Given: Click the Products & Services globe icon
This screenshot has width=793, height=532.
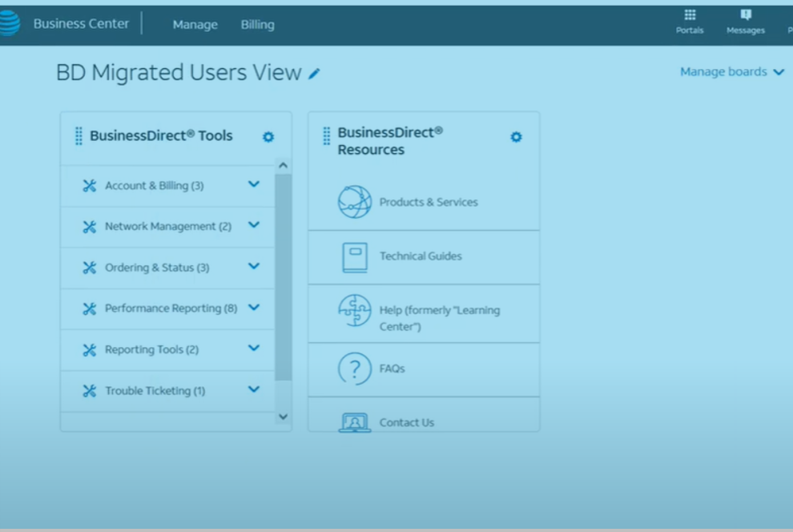Looking at the screenshot, I should tap(355, 202).
